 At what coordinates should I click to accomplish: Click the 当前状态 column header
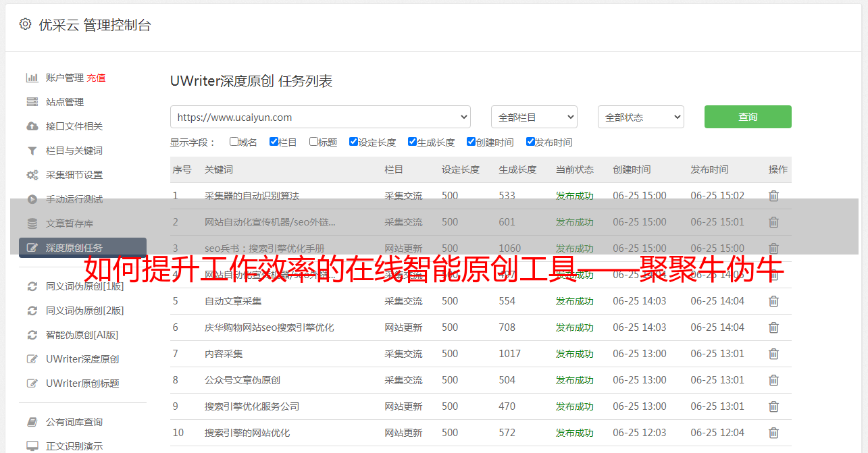tap(575, 169)
